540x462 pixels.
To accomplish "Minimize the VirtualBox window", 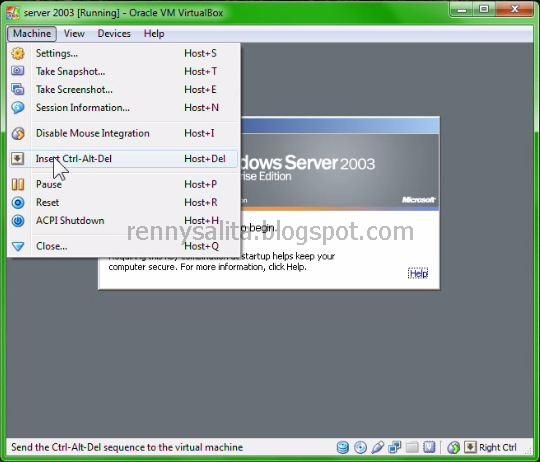I will click(x=462, y=10).
